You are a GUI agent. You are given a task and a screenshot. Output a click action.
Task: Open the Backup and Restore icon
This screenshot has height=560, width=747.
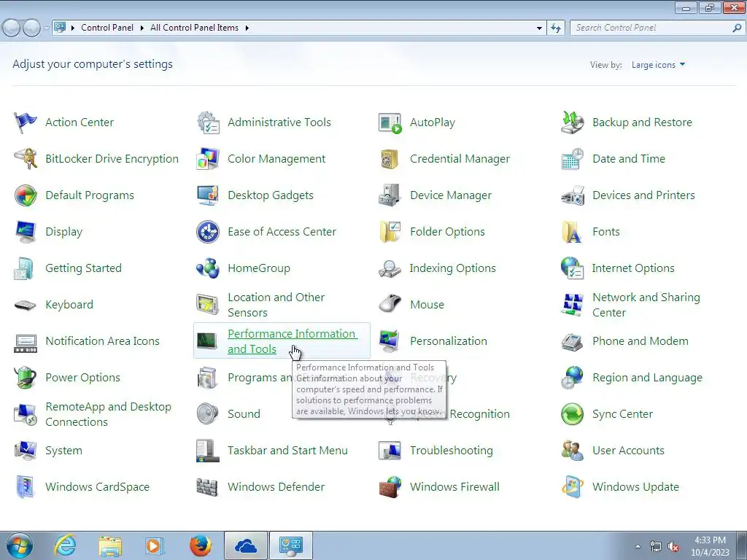coord(572,122)
